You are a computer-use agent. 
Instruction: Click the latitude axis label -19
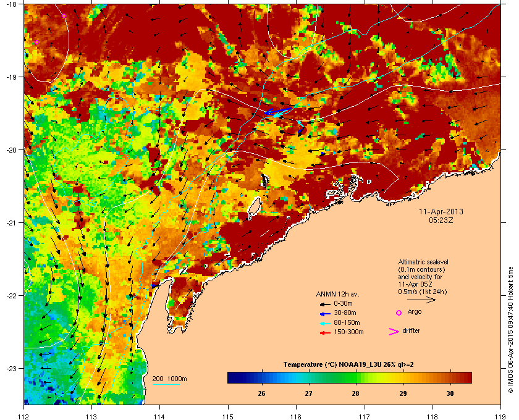click(x=11, y=77)
